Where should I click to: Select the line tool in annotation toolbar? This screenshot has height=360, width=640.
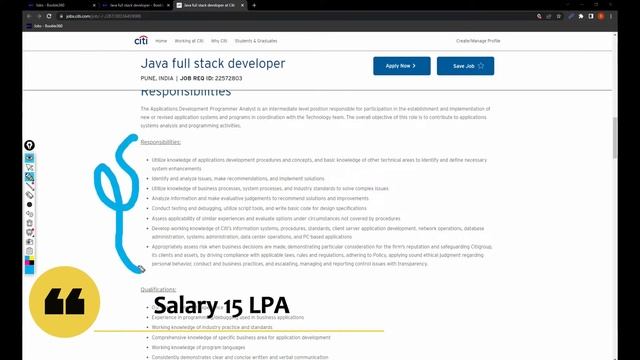(x=29, y=186)
